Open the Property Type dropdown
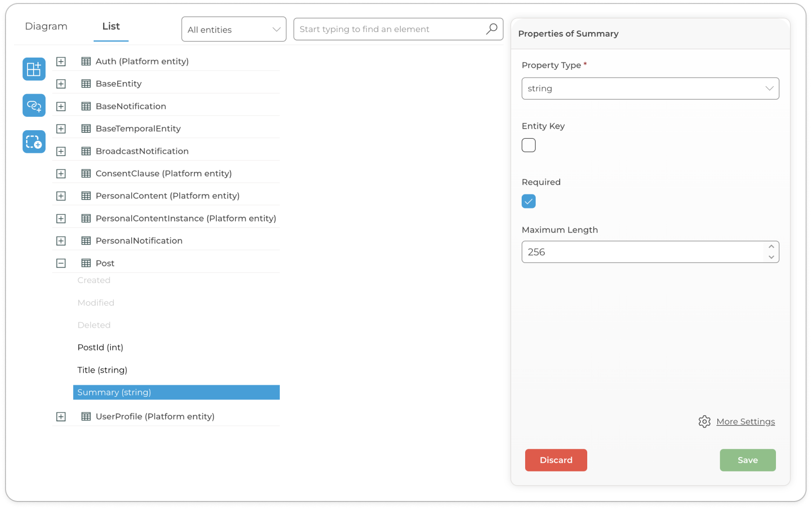The width and height of the screenshot is (812, 509). coord(650,89)
